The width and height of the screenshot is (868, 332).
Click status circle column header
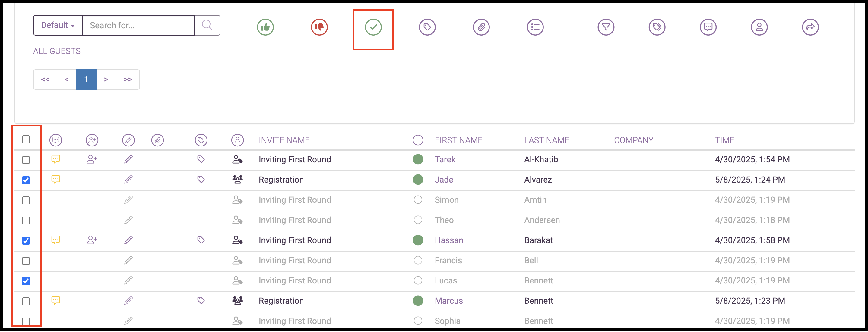coord(418,140)
